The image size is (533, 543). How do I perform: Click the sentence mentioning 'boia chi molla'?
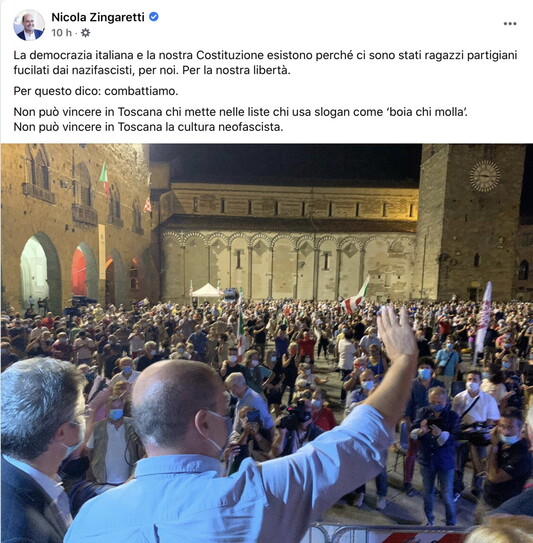click(240, 112)
